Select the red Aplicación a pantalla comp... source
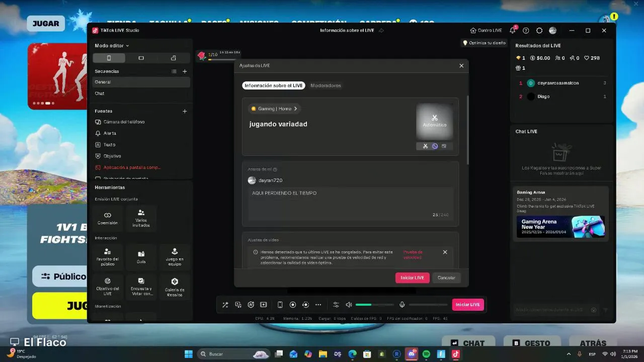644x362 pixels. click(141, 167)
